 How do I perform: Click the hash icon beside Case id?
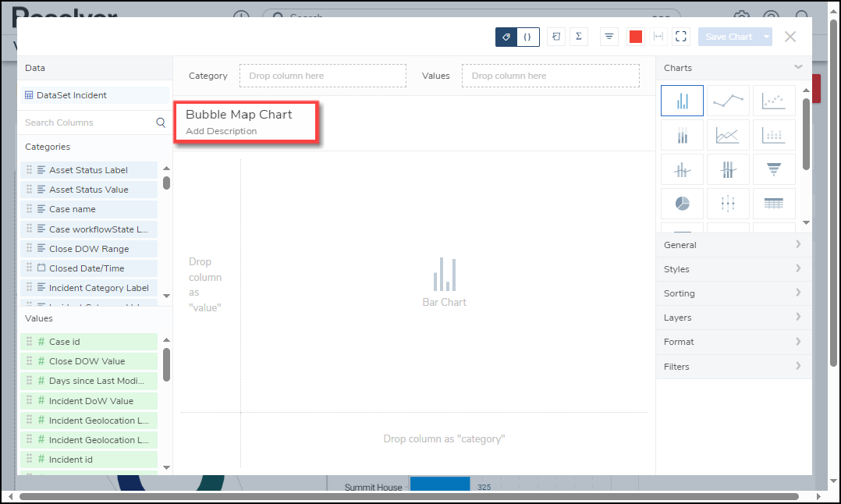[x=41, y=342]
